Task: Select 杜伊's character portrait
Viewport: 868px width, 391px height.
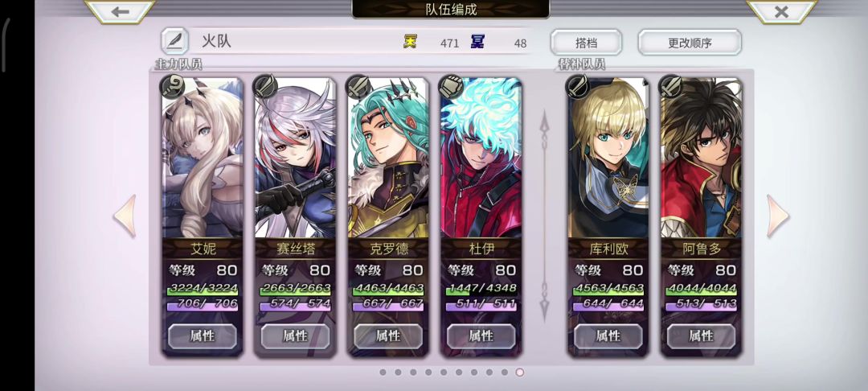Action: coord(481,158)
